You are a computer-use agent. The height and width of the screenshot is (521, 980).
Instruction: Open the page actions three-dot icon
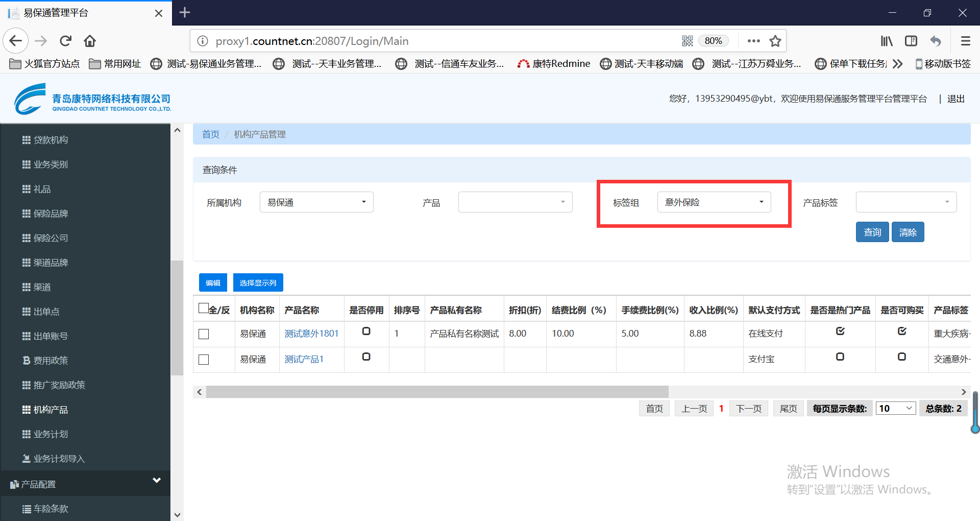(x=753, y=41)
